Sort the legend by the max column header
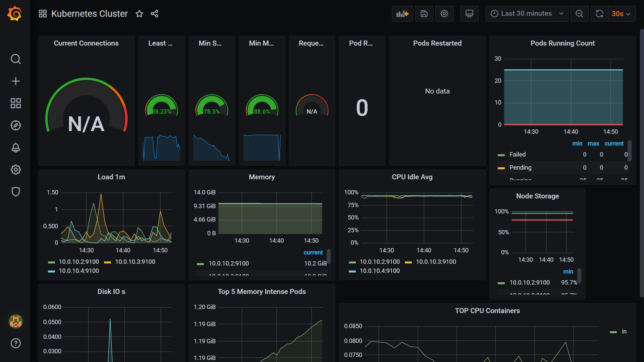 coord(593,143)
